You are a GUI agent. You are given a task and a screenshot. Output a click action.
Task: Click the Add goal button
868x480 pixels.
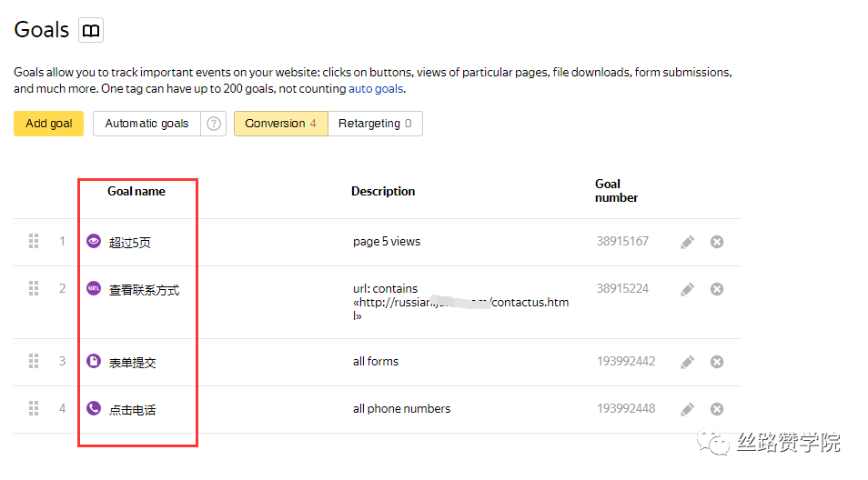(49, 124)
